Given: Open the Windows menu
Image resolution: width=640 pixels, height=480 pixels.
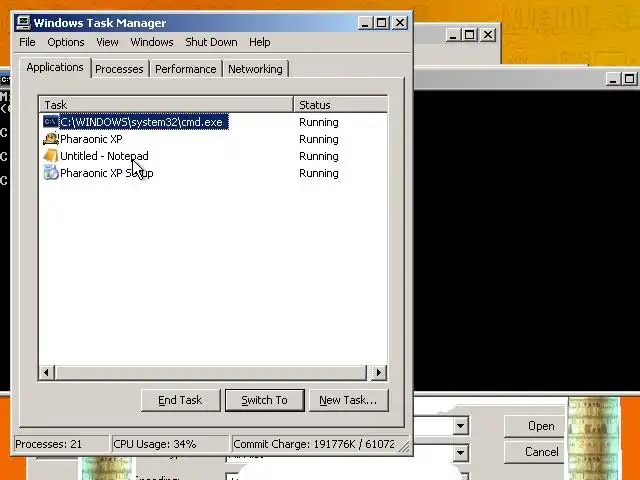Looking at the screenshot, I should point(152,42).
